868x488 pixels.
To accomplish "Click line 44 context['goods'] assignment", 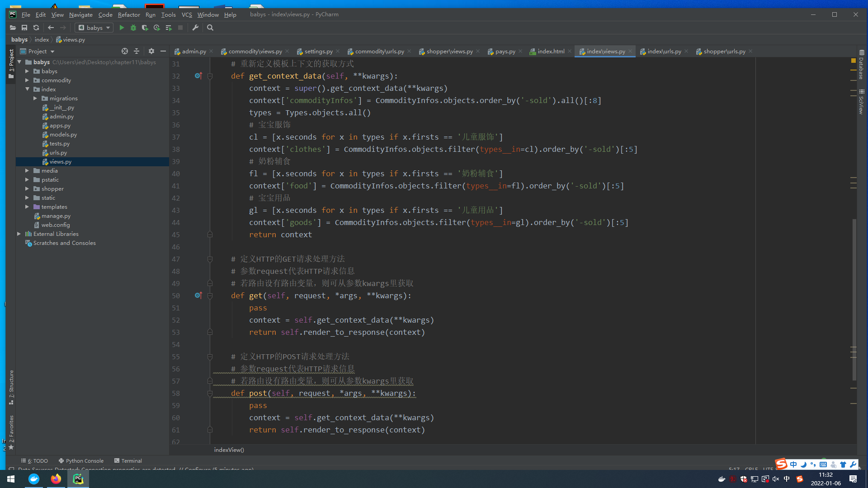I will [x=438, y=222].
